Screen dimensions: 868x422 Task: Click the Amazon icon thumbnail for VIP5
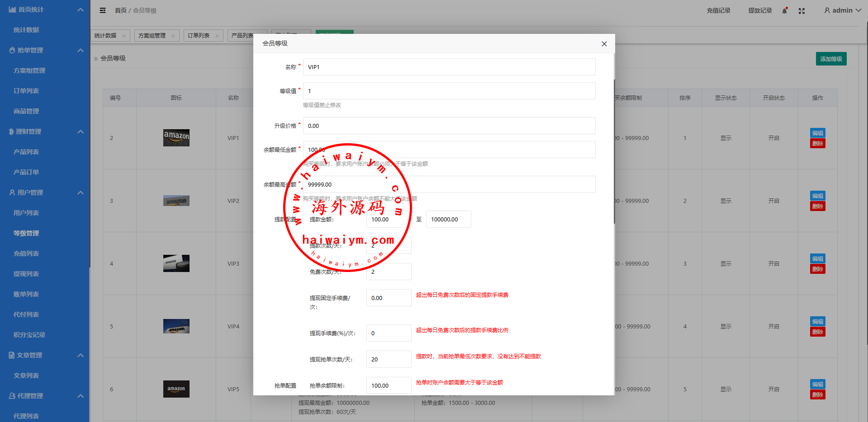[176, 389]
